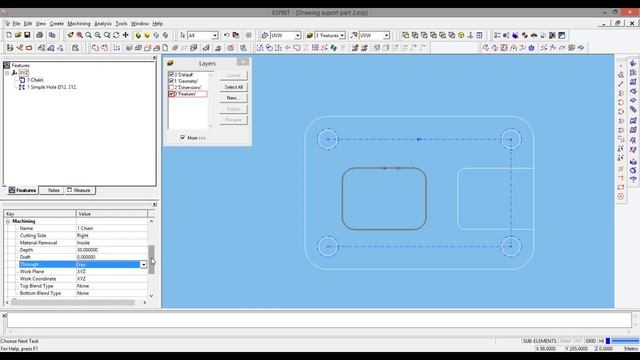Click the red rectangle icon in second toolbar
Viewport: 640px width, 360px height.
29,48
